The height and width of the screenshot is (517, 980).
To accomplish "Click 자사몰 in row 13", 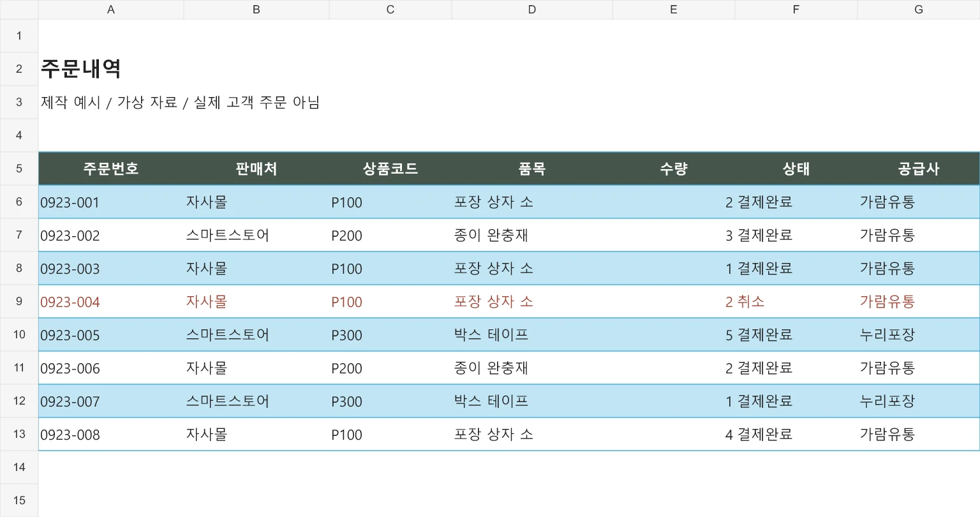I will tap(256, 434).
